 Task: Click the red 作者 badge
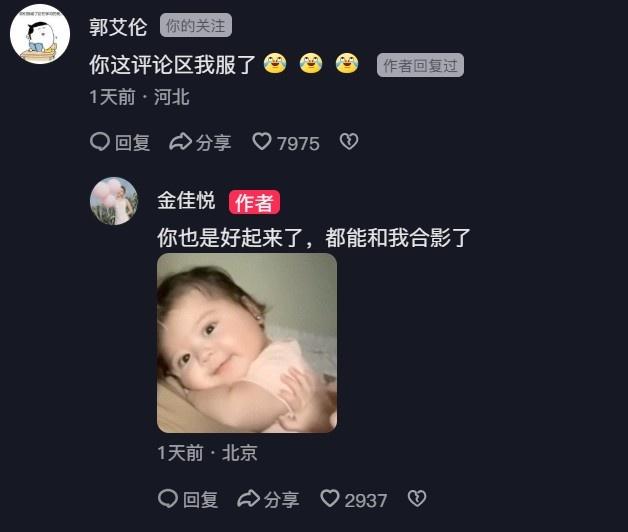(x=254, y=202)
